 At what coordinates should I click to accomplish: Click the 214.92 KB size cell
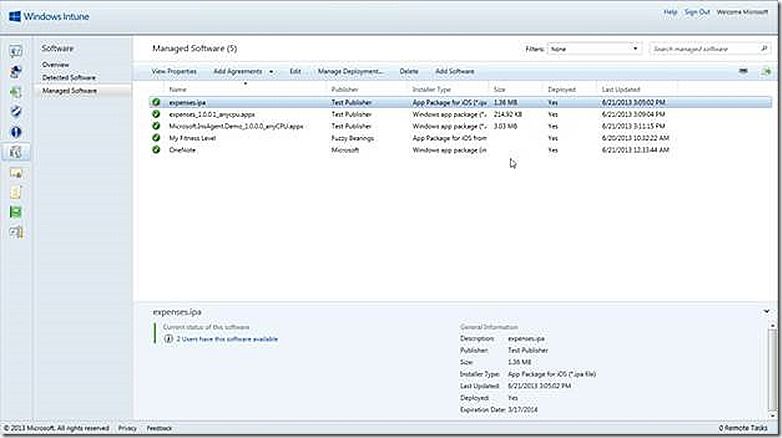[508, 114]
